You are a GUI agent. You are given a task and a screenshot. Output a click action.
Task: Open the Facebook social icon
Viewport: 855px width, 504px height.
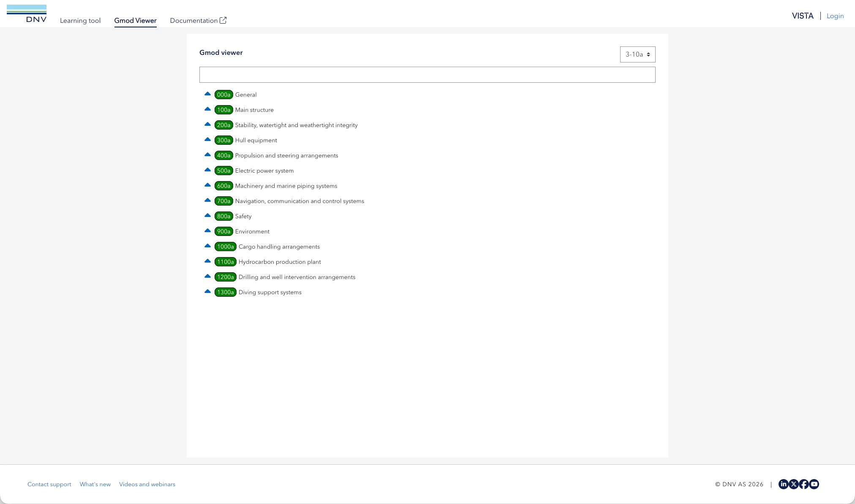coord(803,484)
